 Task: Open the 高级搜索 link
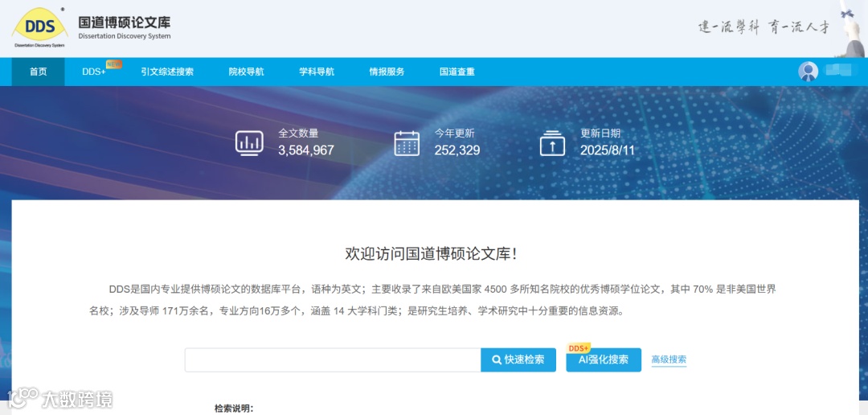[669, 360]
